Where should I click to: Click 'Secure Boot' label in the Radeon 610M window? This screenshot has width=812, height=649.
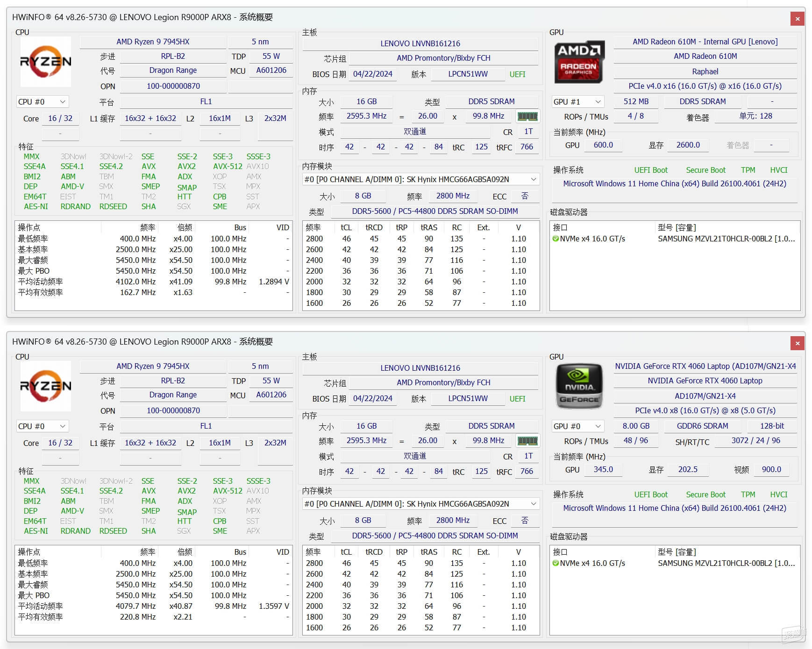[x=705, y=170]
